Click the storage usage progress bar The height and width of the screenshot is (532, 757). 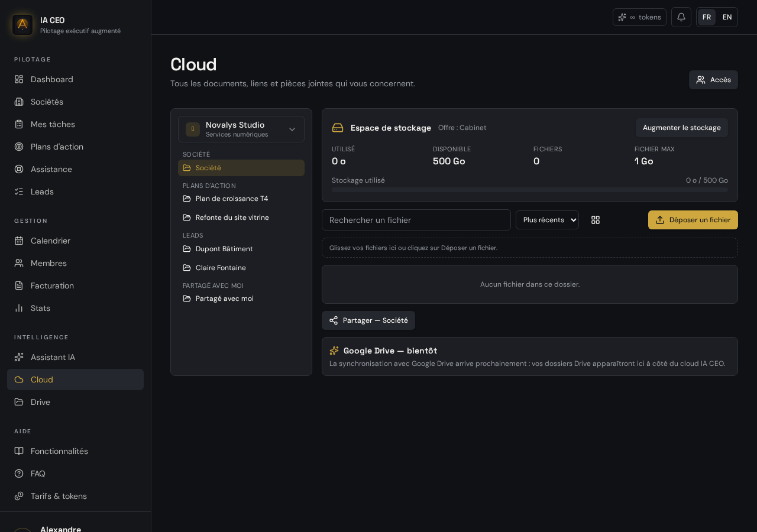(530, 190)
